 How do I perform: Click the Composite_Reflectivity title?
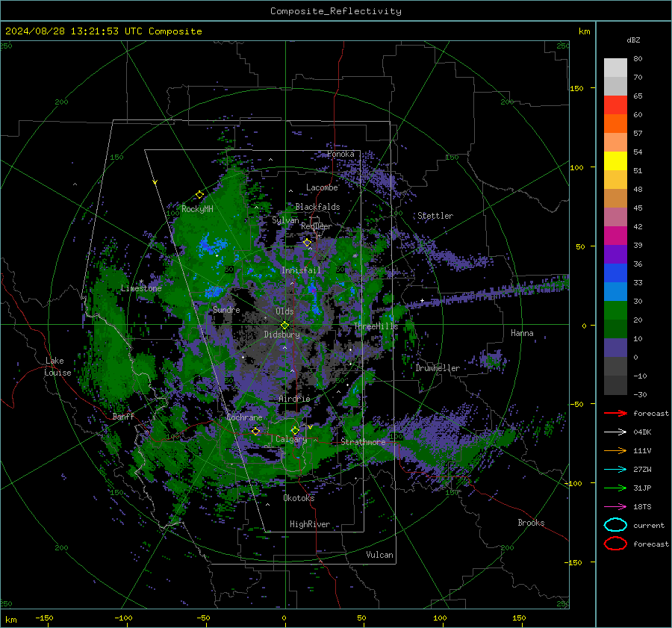pyautogui.click(x=336, y=11)
